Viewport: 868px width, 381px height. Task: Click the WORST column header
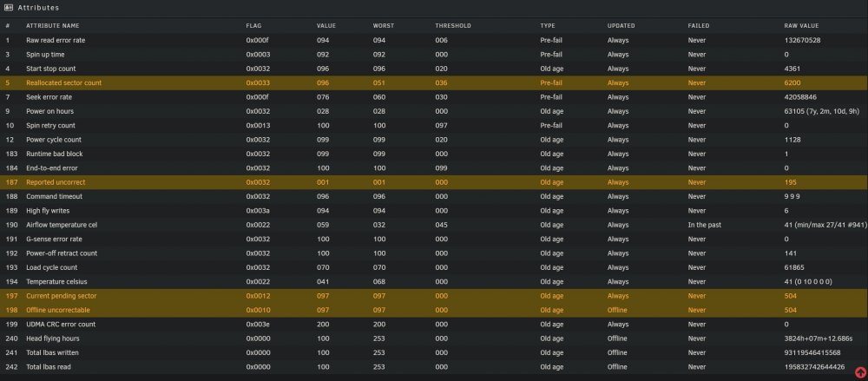383,26
